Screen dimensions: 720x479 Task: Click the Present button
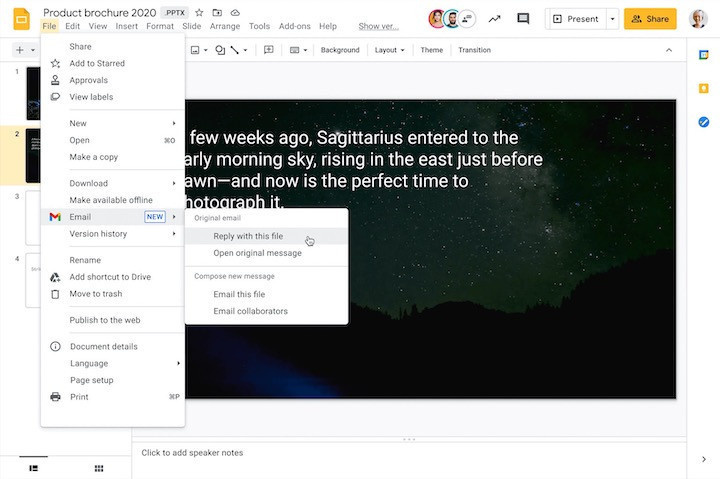pyautogui.click(x=576, y=19)
